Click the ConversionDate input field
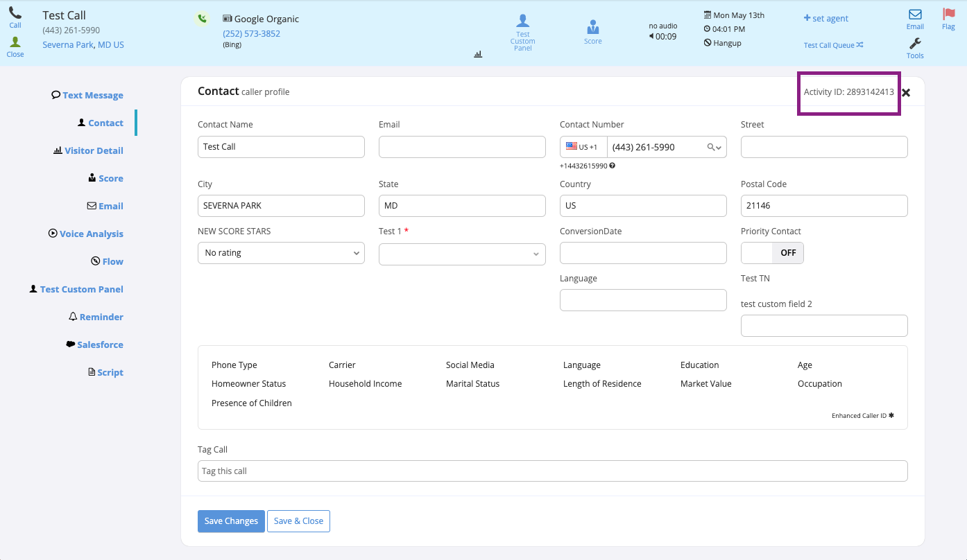This screenshot has width=967, height=560. pyautogui.click(x=643, y=253)
